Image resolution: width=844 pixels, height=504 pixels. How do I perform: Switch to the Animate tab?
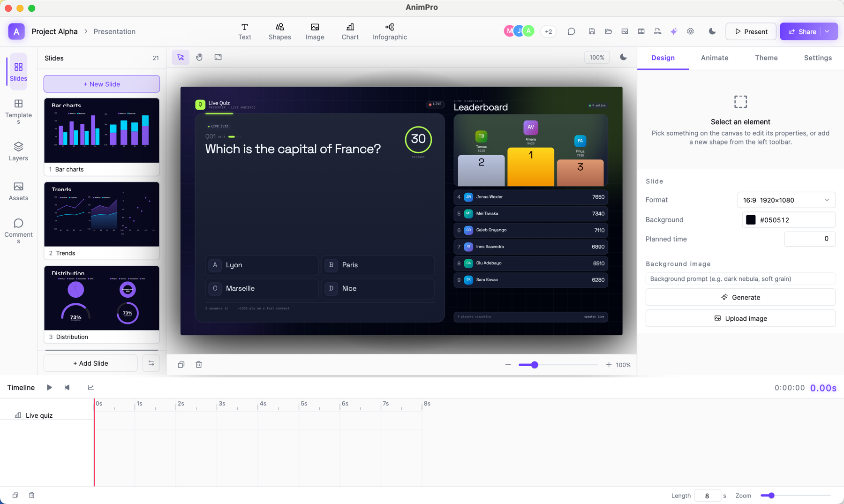(x=714, y=58)
